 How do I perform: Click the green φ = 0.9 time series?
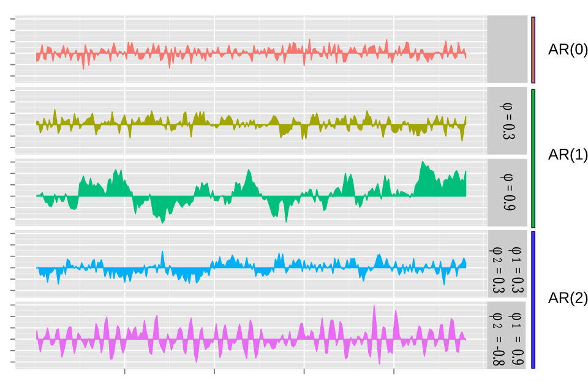click(251, 192)
